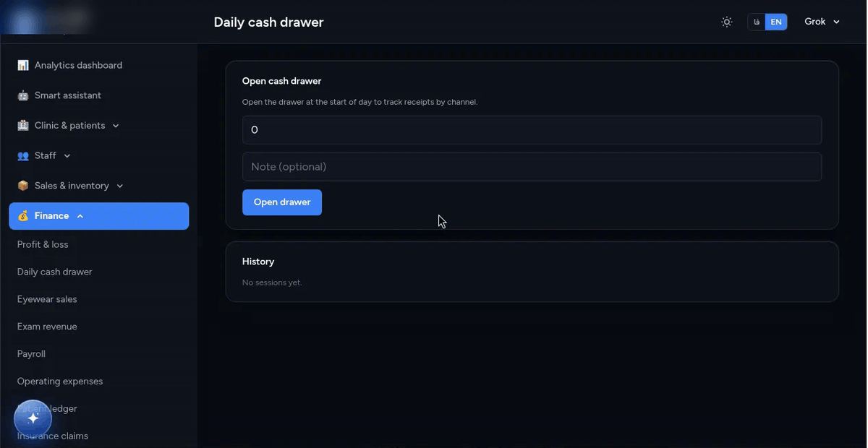Click the Daily cash drawer page title
Viewport: 868px width, 448px height.
point(268,22)
